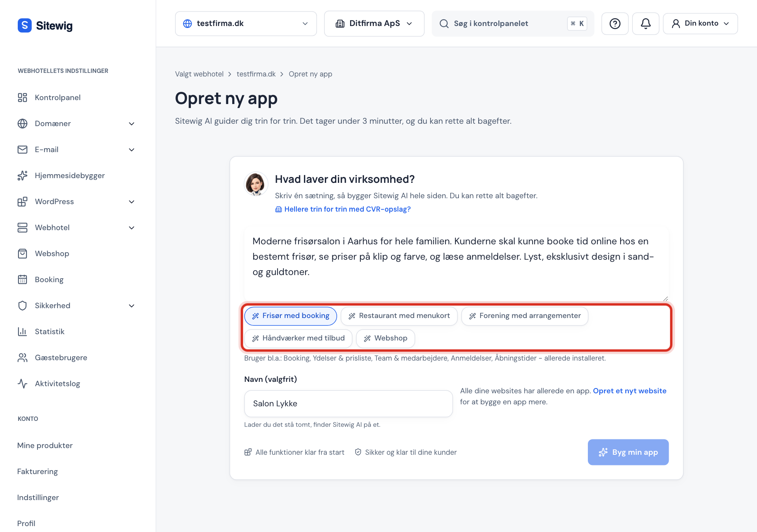Go to Valgt webhotel breadcrumb
Screen dimensions: 757x532
click(x=199, y=74)
